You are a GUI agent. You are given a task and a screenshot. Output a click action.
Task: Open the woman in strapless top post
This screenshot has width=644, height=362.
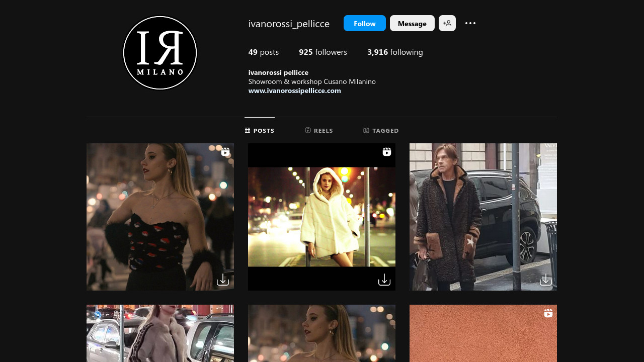pyautogui.click(x=160, y=217)
